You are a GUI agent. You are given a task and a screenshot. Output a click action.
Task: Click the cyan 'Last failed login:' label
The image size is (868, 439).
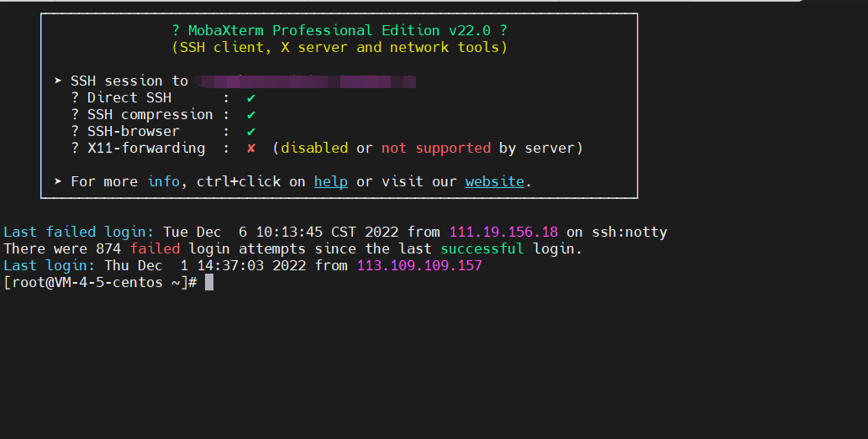coord(78,232)
